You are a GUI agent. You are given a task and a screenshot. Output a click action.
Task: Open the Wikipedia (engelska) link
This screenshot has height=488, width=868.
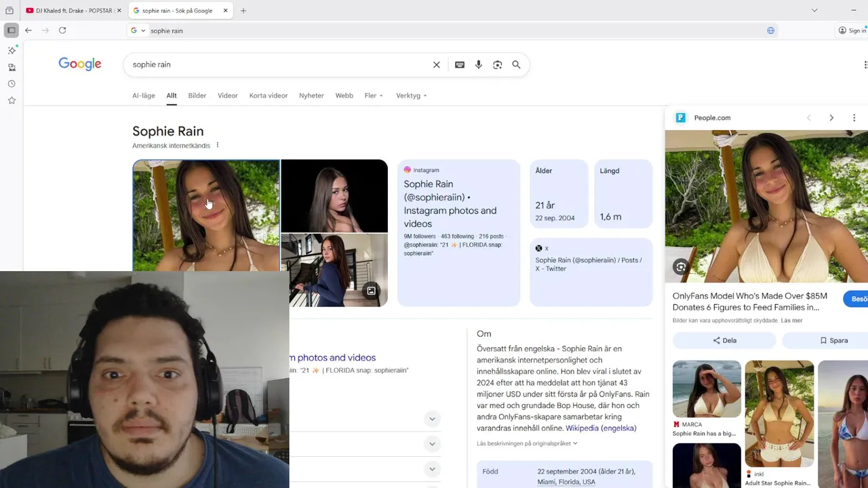[x=601, y=428]
